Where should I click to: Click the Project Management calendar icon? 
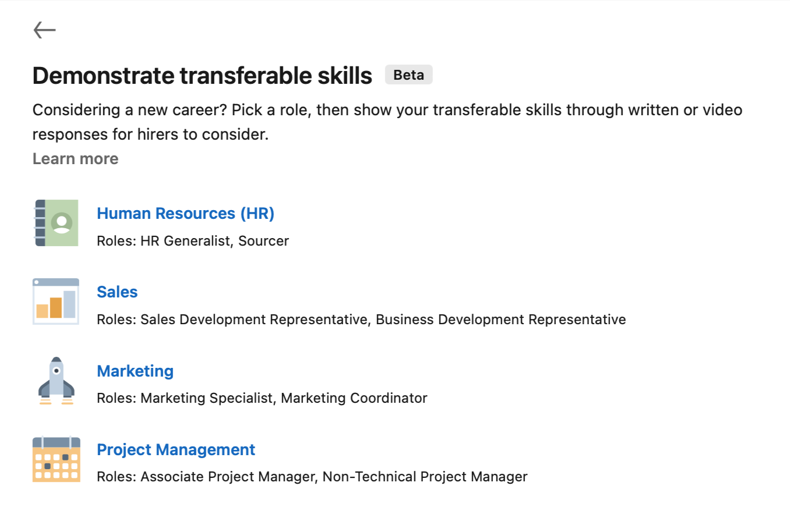tap(57, 459)
